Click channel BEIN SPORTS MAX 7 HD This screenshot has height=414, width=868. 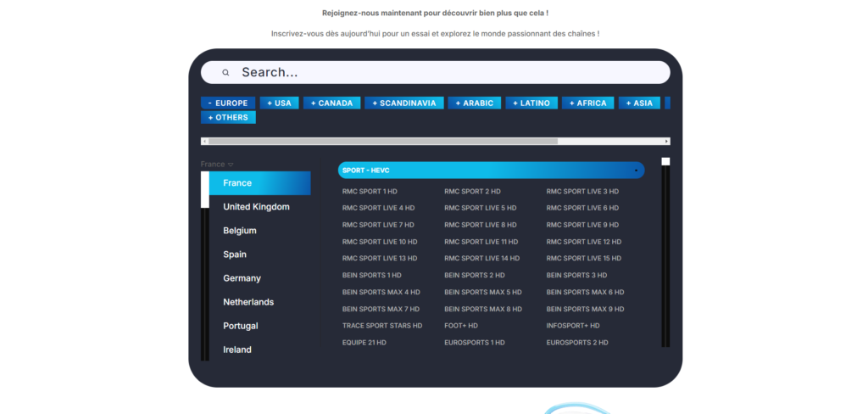point(381,309)
